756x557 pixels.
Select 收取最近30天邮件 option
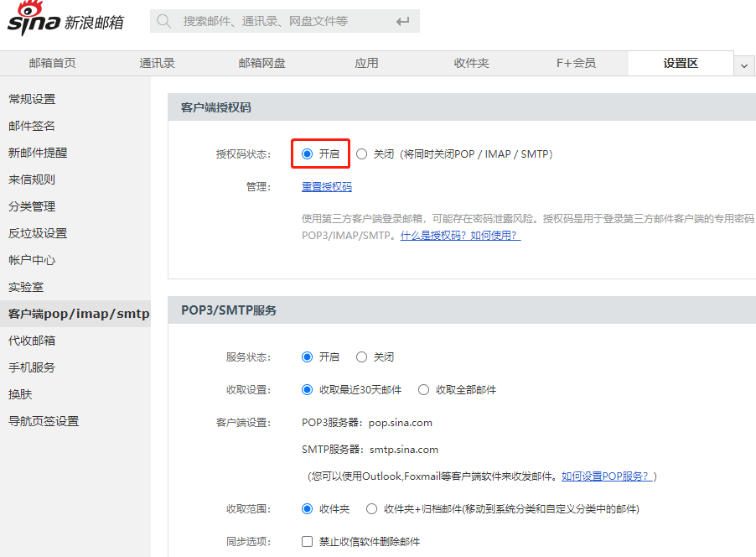coord(308,389)
